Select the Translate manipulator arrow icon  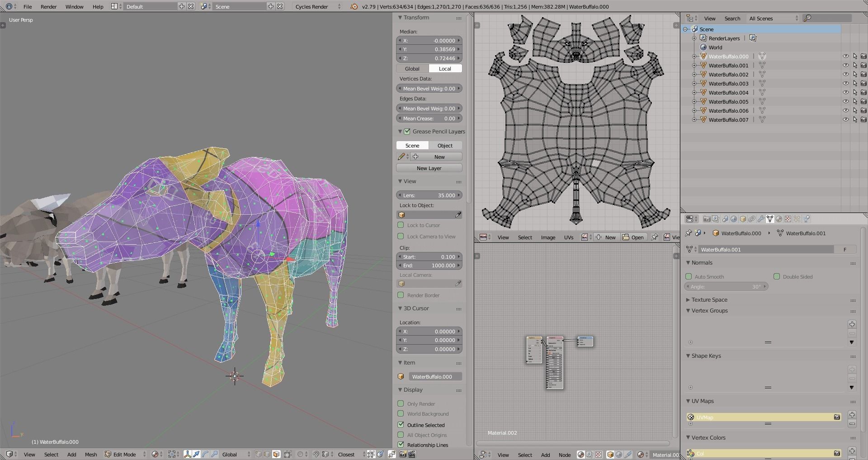point(196,454)
